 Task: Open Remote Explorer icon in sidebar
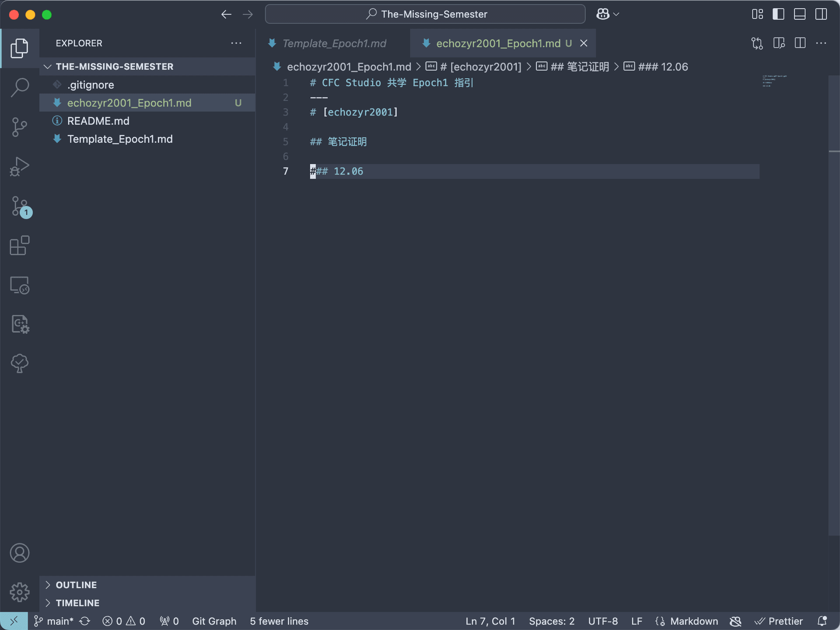(20, 285)
